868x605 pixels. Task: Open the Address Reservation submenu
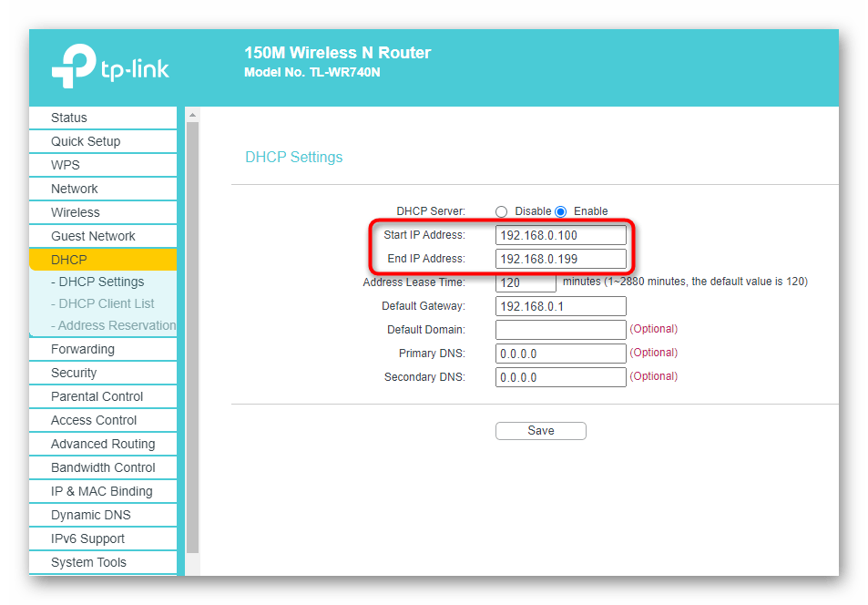(x=114, y=325)
